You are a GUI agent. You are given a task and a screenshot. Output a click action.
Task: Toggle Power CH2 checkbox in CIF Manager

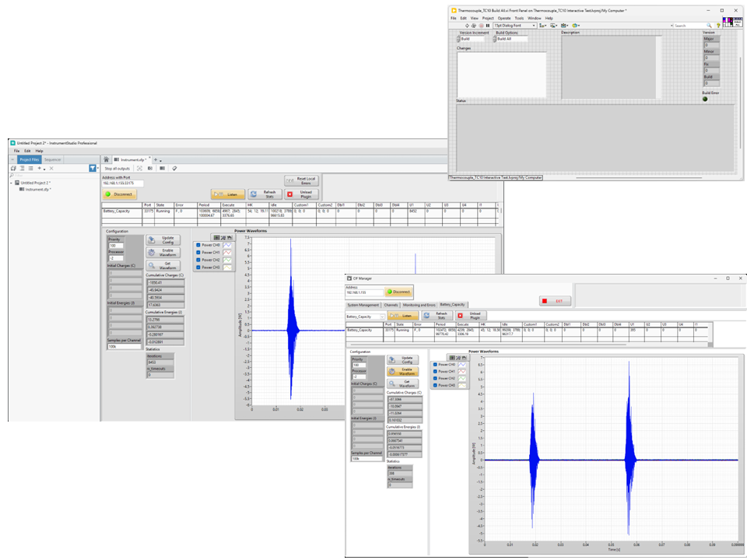tap(435, 378)
